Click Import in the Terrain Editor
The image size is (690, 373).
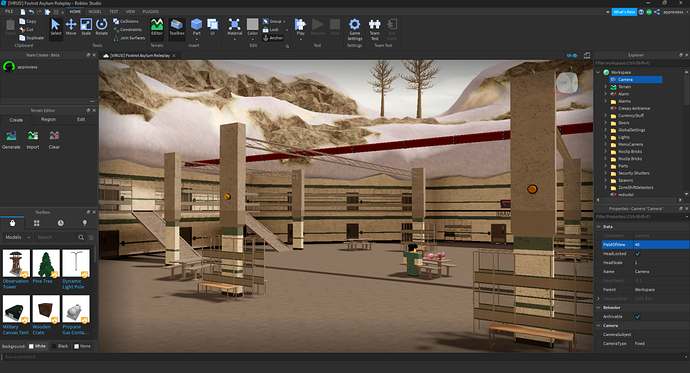click(33, 140)
